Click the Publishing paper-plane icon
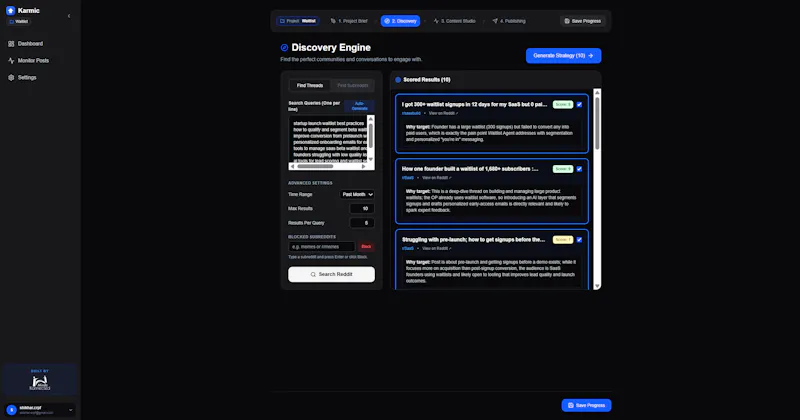The width and height of the screenshot is (800, 420). click(495, 21)
